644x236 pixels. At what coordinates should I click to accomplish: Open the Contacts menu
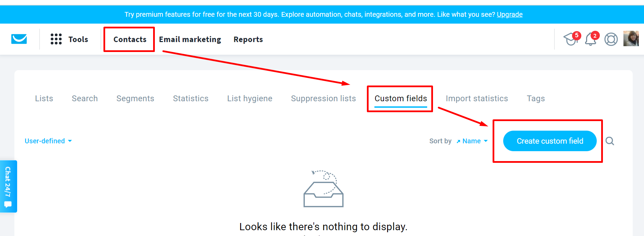click(130, 39)
